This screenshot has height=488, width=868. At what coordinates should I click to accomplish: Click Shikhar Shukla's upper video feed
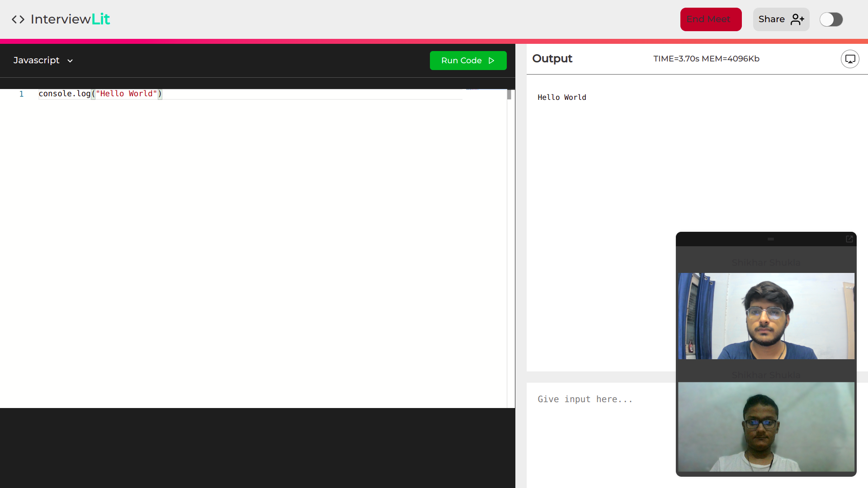click(765, 316)
